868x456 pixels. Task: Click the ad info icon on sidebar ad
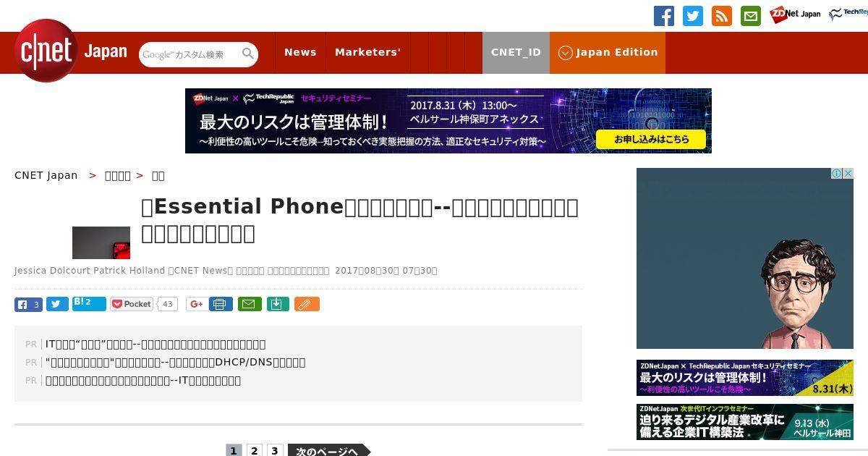click(837, 174)
